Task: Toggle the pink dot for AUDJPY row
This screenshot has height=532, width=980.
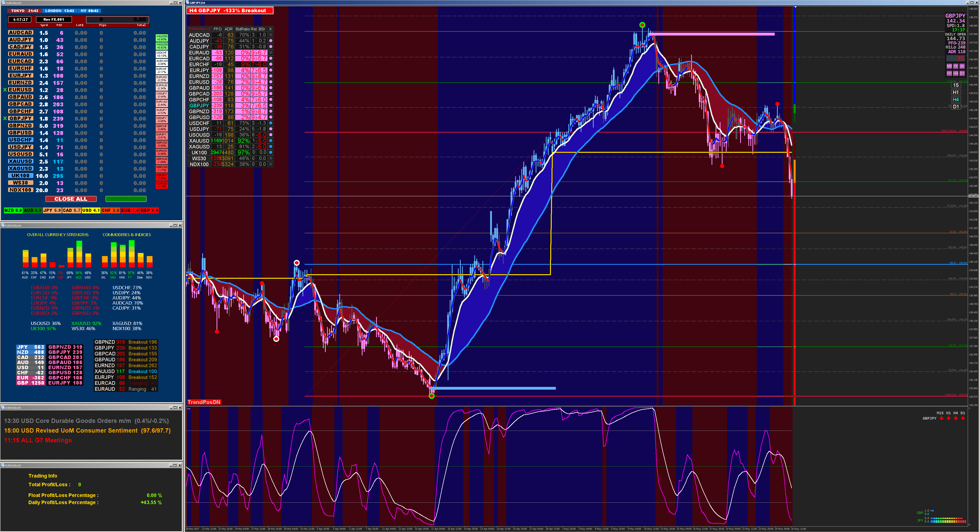Action: 271,41
